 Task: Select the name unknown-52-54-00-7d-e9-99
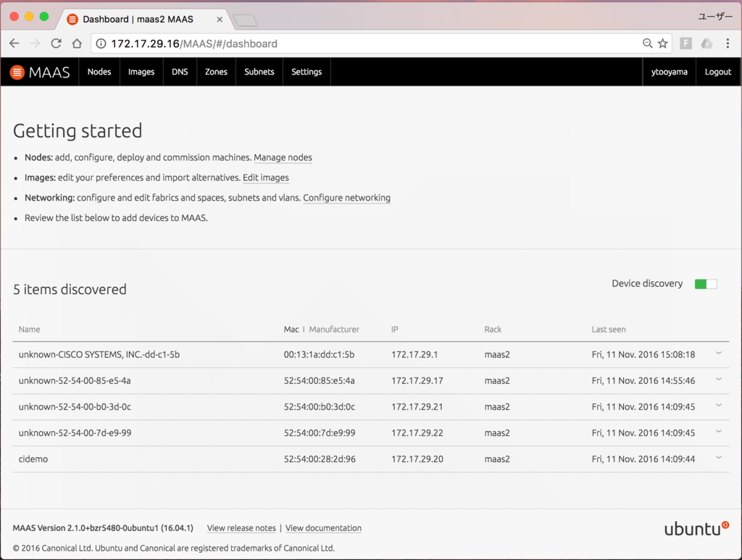click(x=75, y=432)
